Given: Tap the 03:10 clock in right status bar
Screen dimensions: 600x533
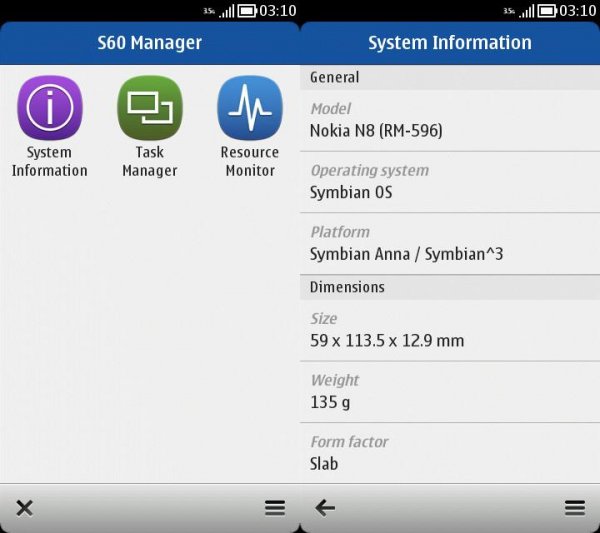Looking at the screenshot, I should (578, 11).
